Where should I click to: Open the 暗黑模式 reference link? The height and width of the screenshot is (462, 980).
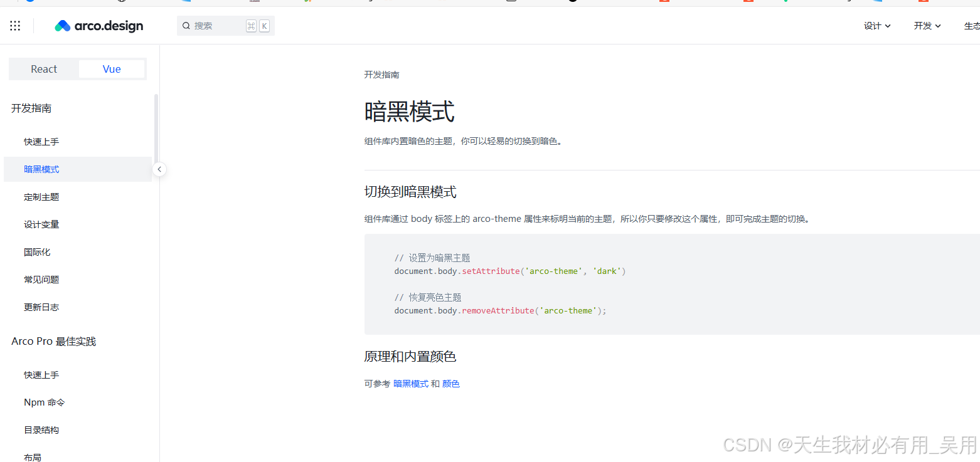[x=411, y=383]
